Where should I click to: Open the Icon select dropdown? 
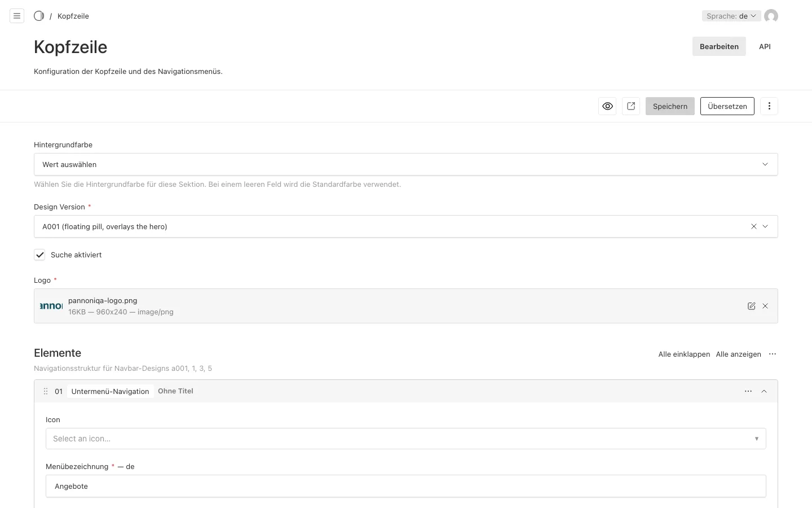[x=406, y=439]
